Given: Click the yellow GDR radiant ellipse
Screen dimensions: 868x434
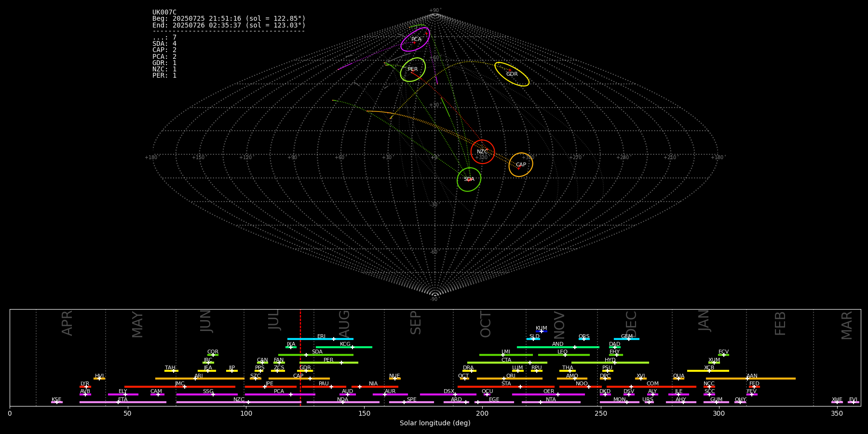Looking at the screenshot, I should coord(512,74).
